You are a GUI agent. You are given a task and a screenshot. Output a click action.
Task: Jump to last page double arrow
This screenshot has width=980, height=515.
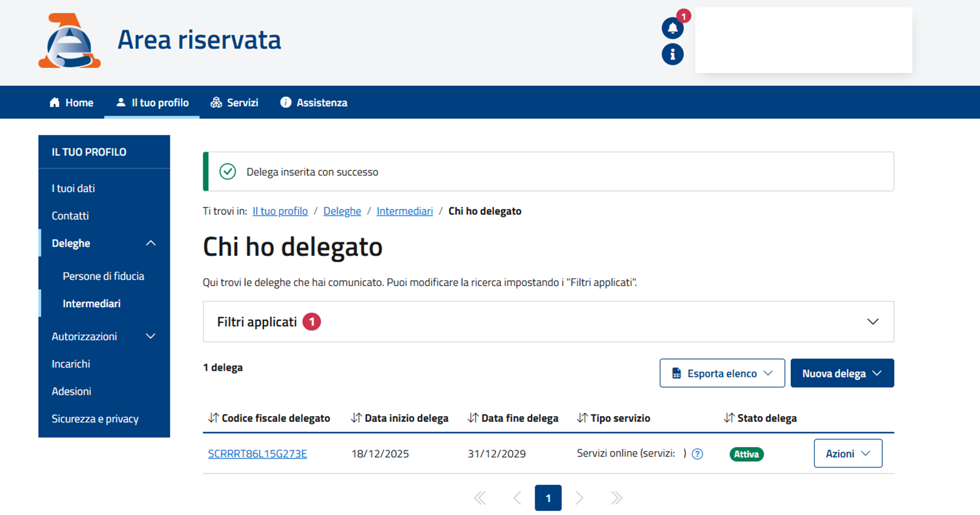[616, 498]
